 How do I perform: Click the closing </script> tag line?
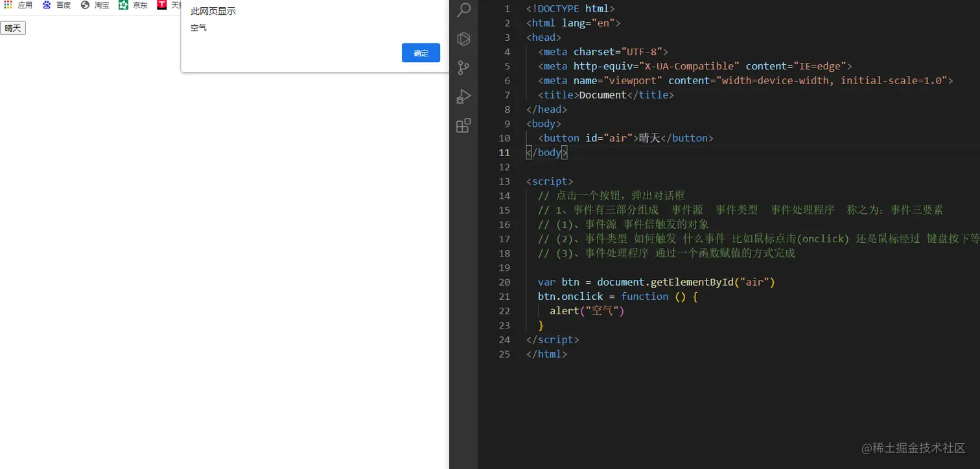(553, 339)
